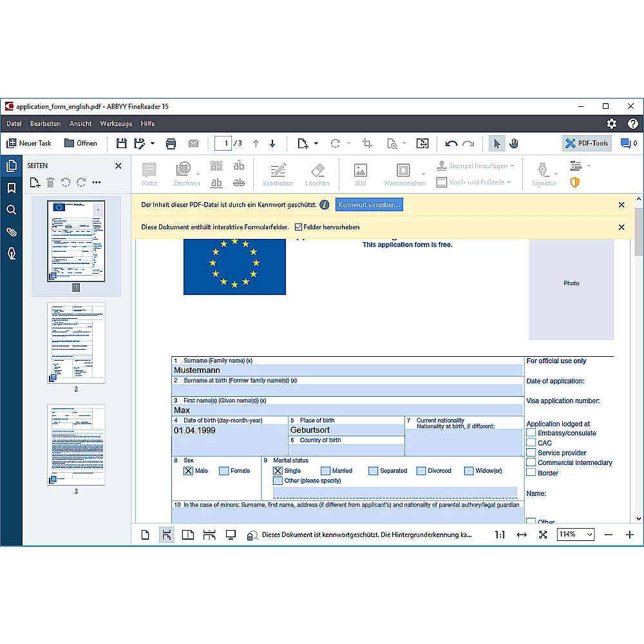Check the Female sex checkbox
Image resolution: width=644 pixels, height=644 pixels.
(x=223, y=471)
